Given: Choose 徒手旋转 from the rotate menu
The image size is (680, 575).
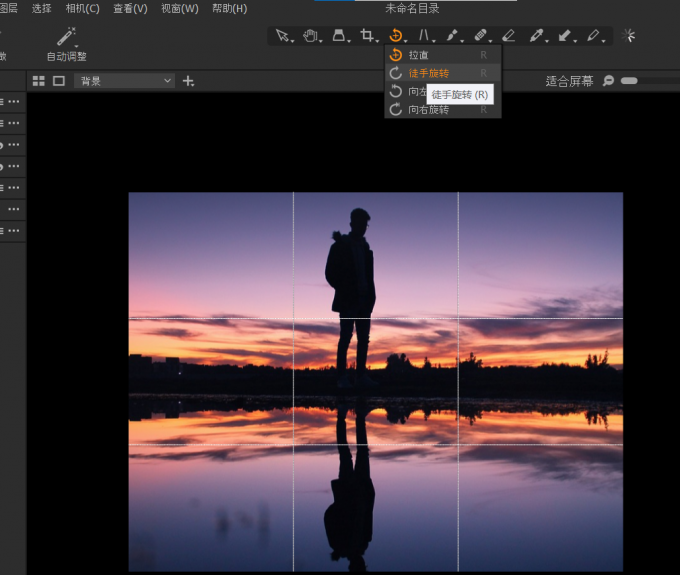Looking at the screenshot, I should 443,73.
